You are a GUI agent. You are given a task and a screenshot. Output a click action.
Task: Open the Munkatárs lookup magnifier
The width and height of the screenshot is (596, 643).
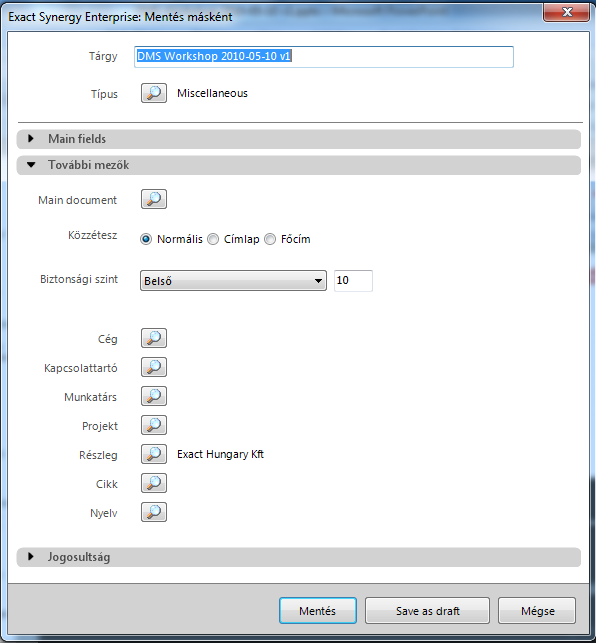tap(154, 396)
